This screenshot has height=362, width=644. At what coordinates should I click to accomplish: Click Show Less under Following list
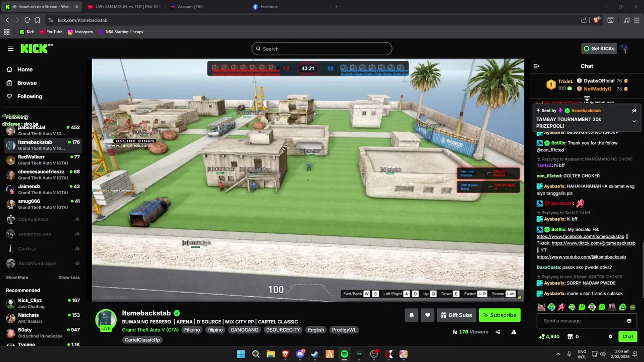click(69, 278)
